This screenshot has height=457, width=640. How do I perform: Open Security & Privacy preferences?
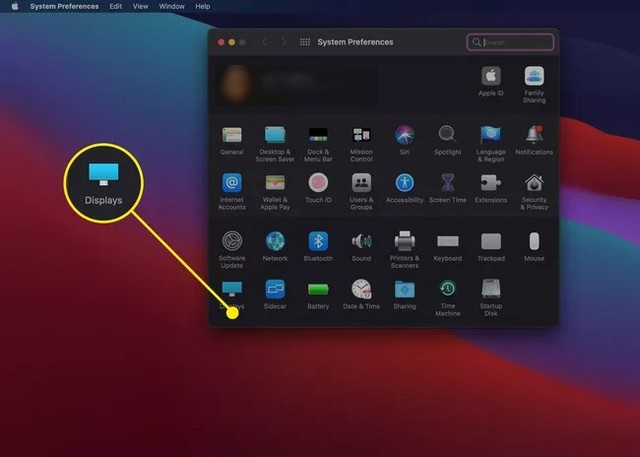534,192
